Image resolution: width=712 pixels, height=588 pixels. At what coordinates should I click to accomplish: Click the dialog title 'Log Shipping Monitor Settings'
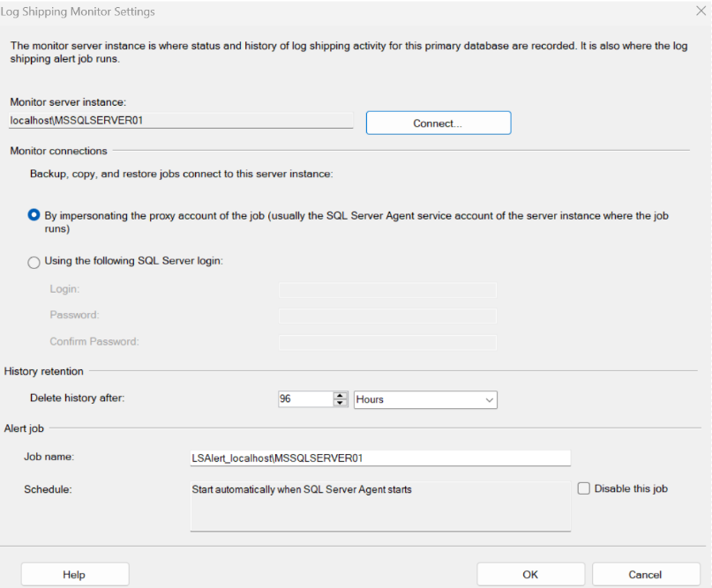79,11
